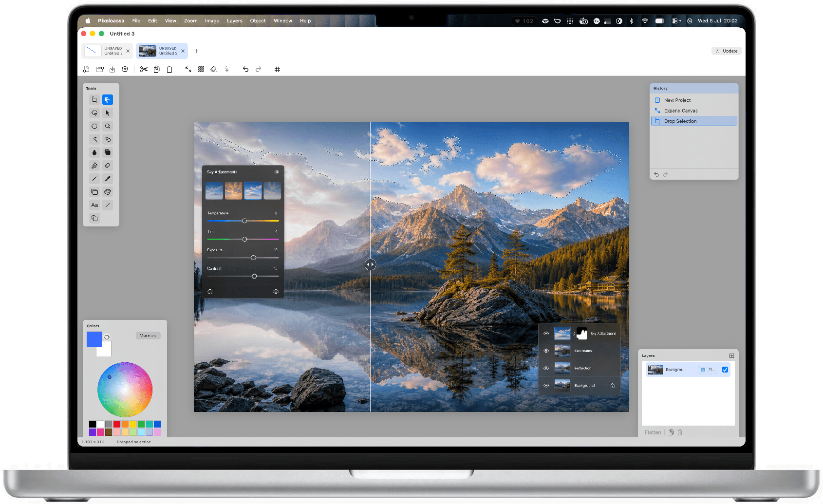
Task: Duplicate layer icon next to Flatten
Action: point(671,432)
